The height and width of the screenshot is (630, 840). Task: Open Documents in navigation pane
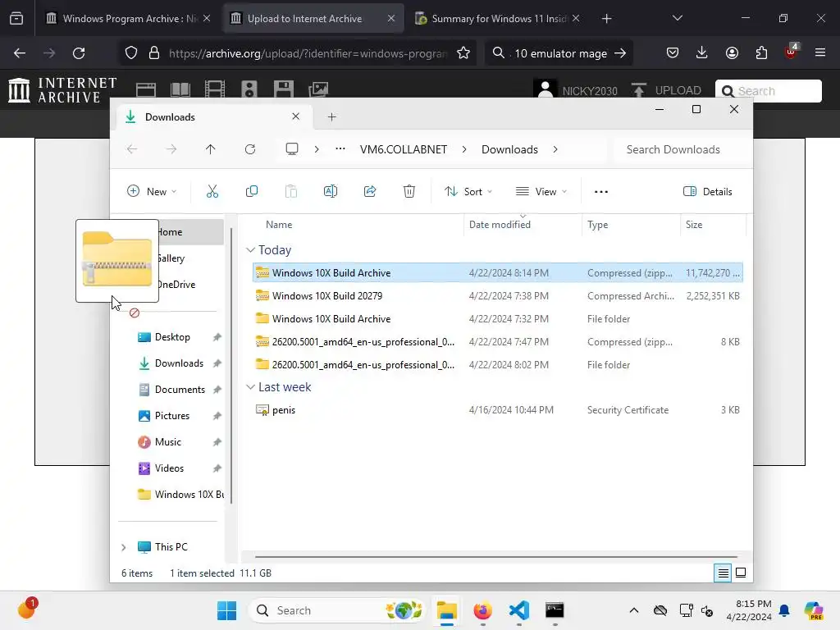[x=180, y=390]
